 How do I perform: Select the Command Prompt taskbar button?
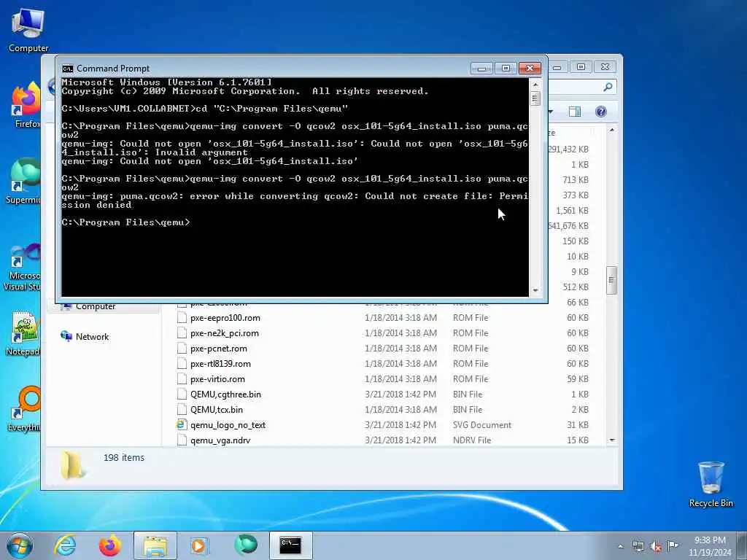click(x=290, y=545)
